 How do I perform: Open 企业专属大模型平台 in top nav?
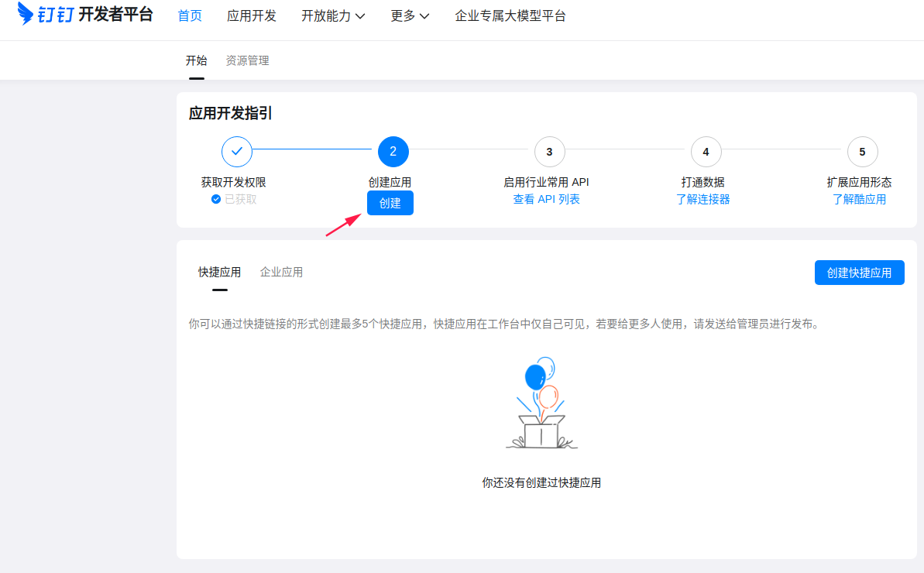point(510,16)
